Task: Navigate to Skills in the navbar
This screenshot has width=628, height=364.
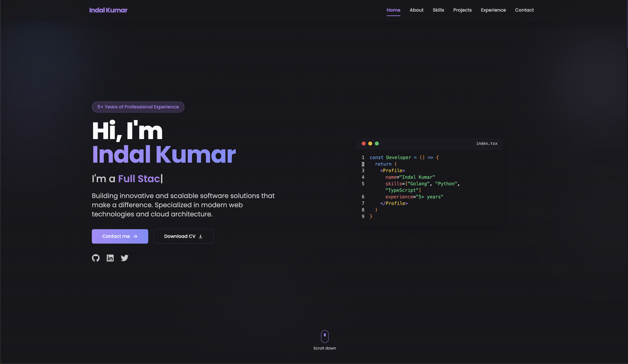Action: click(438, 10)
